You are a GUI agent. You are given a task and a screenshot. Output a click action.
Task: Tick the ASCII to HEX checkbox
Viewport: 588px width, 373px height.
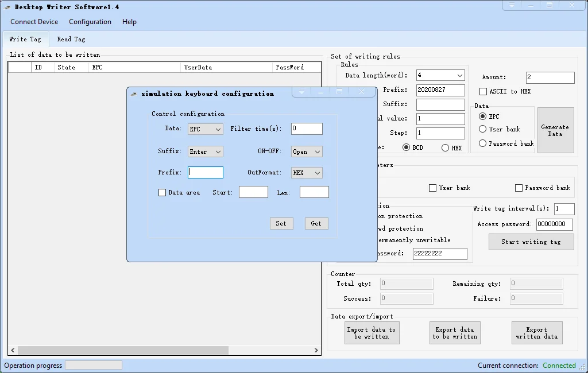[483, 92]
